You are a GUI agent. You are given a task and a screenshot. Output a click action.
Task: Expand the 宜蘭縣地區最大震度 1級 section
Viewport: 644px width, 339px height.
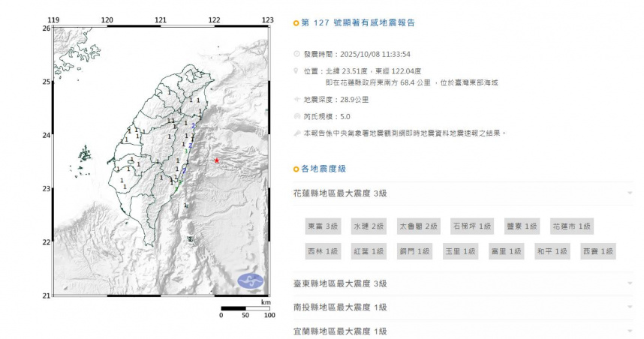(x=630, y=331)
